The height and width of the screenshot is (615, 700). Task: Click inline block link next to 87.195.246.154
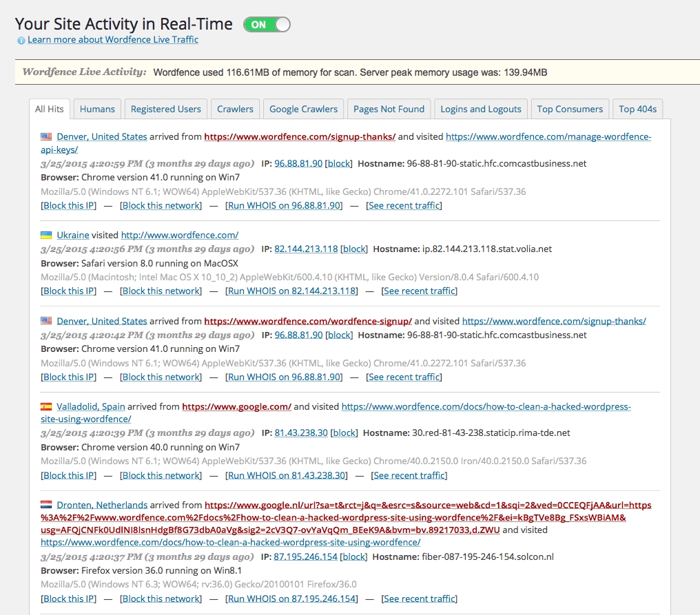click(353, 557)
